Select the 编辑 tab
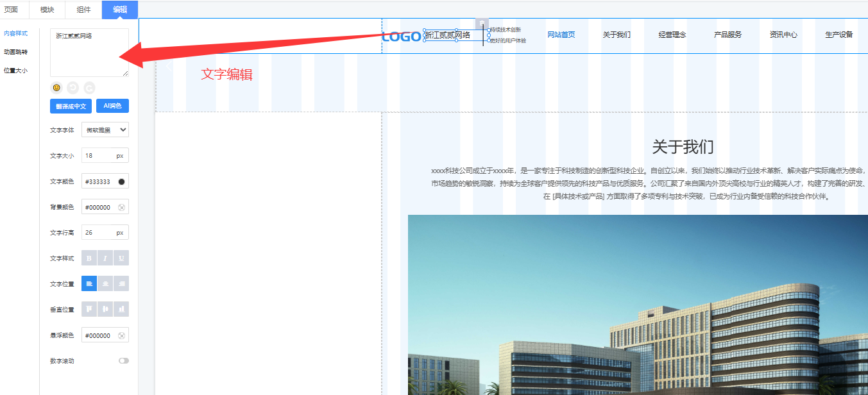 click(x=120, y=10)
